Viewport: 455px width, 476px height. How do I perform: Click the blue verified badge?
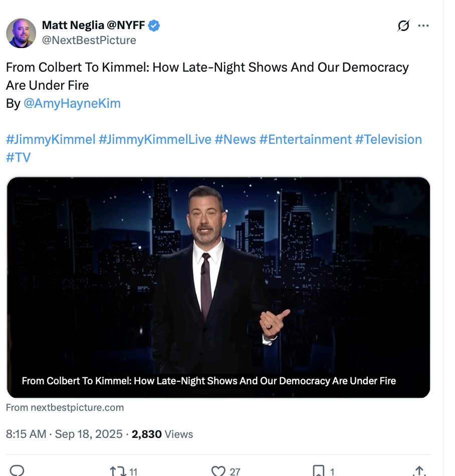click(x=154, y=26)
